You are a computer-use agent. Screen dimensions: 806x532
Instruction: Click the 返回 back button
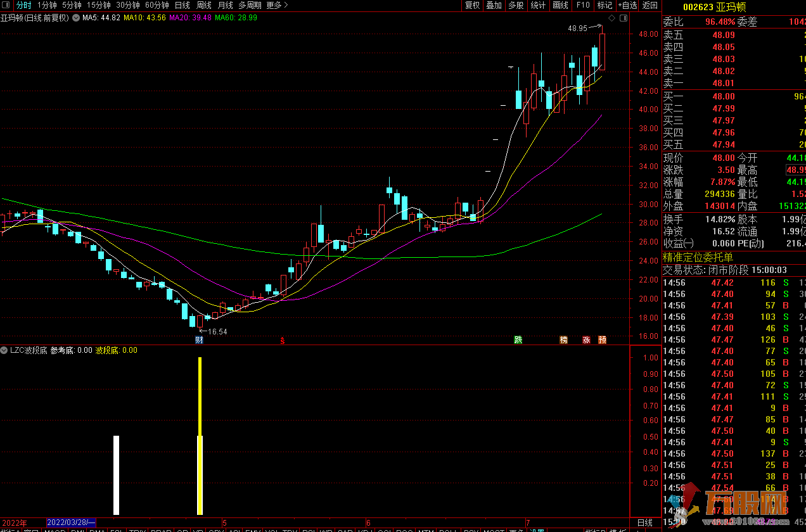tap(650, 5)
